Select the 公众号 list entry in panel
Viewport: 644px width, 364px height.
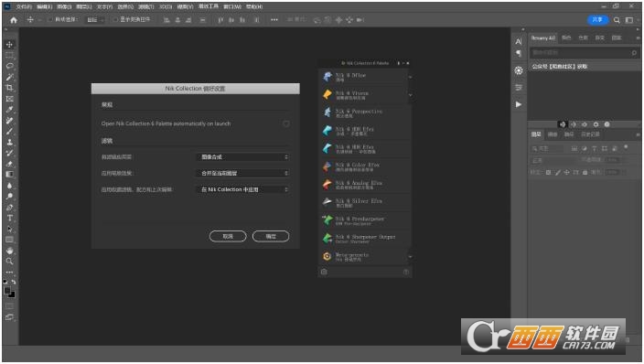(584, 66)
